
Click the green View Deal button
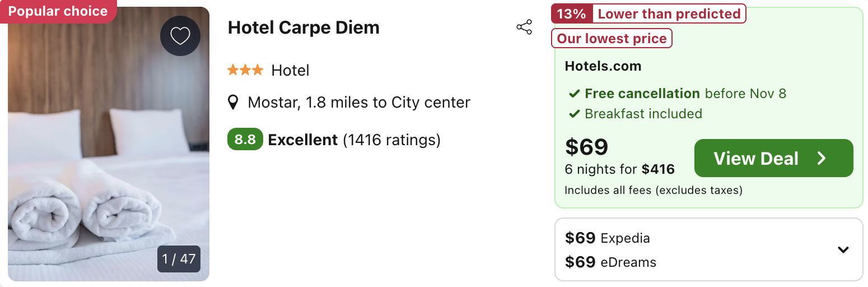point(773,158)
